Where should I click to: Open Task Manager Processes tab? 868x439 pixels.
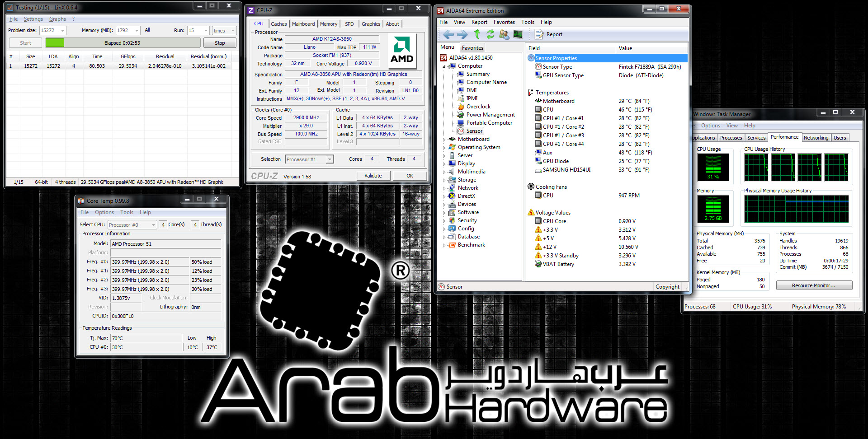point(731,138)
